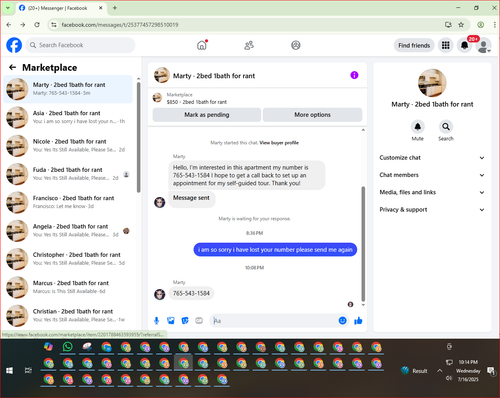Open the Groups icon in top navigation

296,45
